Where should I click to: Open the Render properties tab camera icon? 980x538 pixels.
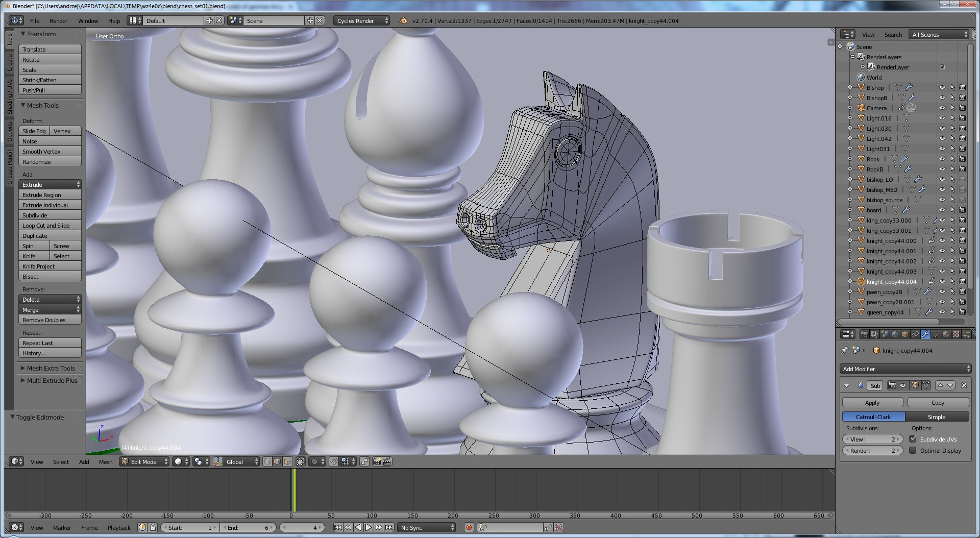pyautogui.click(x=865, y=334)
